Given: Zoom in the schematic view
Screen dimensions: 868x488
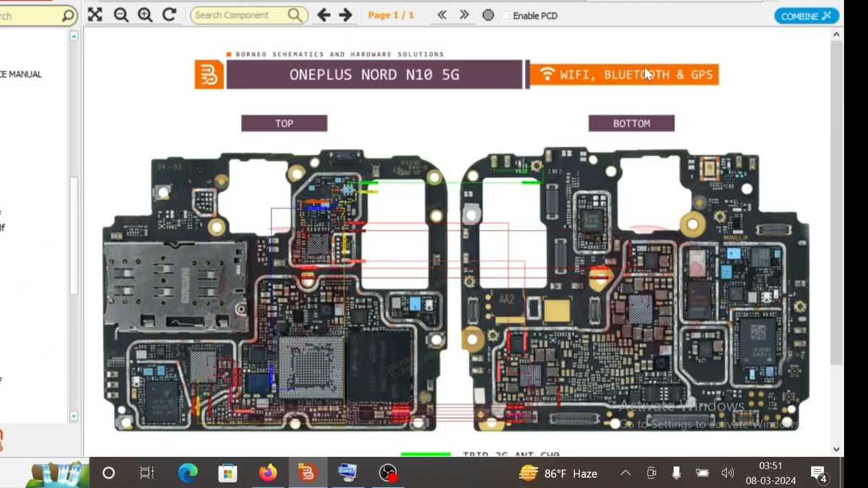Looking at the screenshot, I should 145,14.
